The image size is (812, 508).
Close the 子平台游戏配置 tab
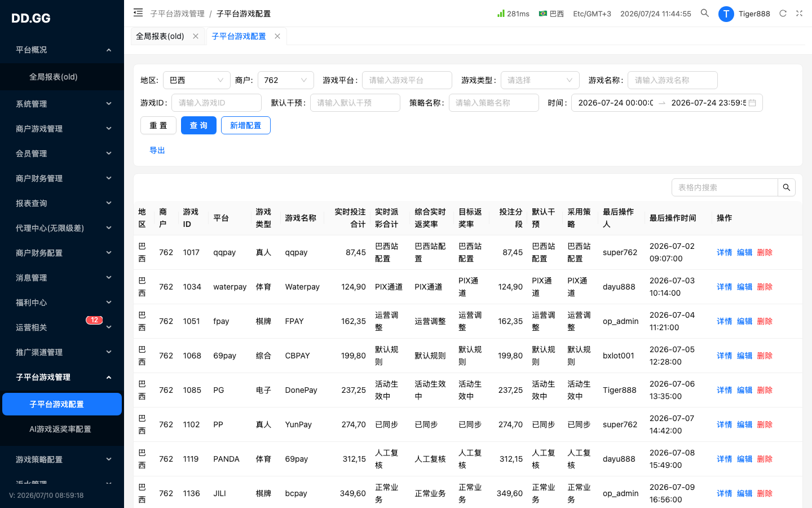(277, 36)
